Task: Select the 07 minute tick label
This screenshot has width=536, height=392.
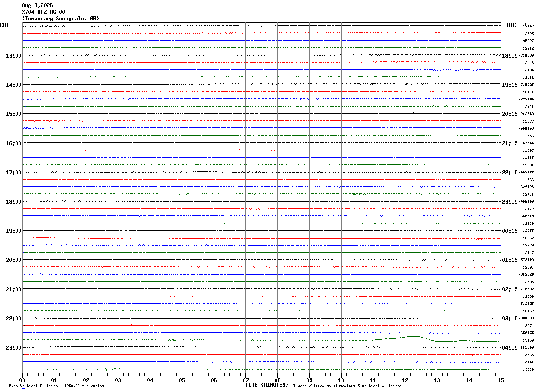Action: (x=245, y=380)
